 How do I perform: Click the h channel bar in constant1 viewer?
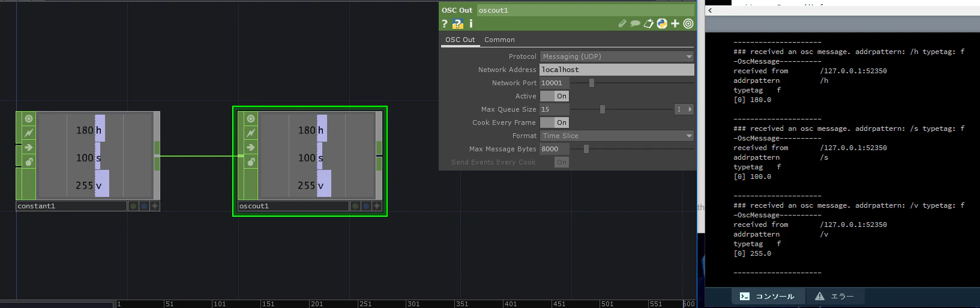point(100,128)
